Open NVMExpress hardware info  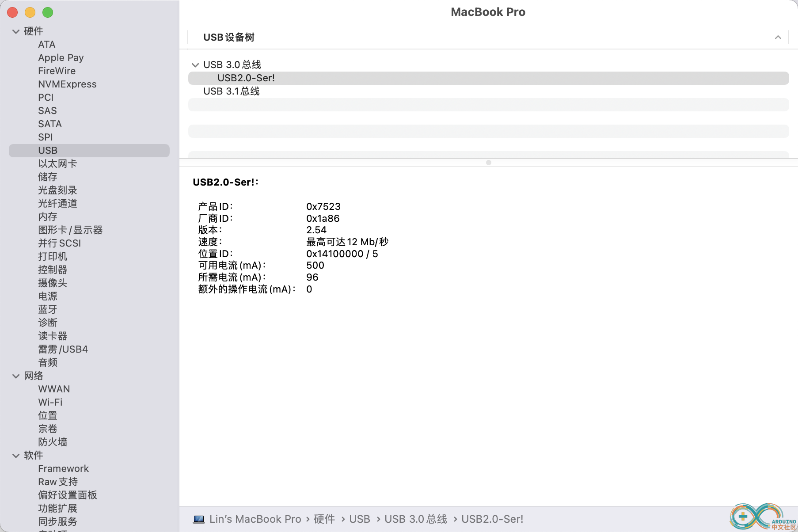tap(67, 84)
